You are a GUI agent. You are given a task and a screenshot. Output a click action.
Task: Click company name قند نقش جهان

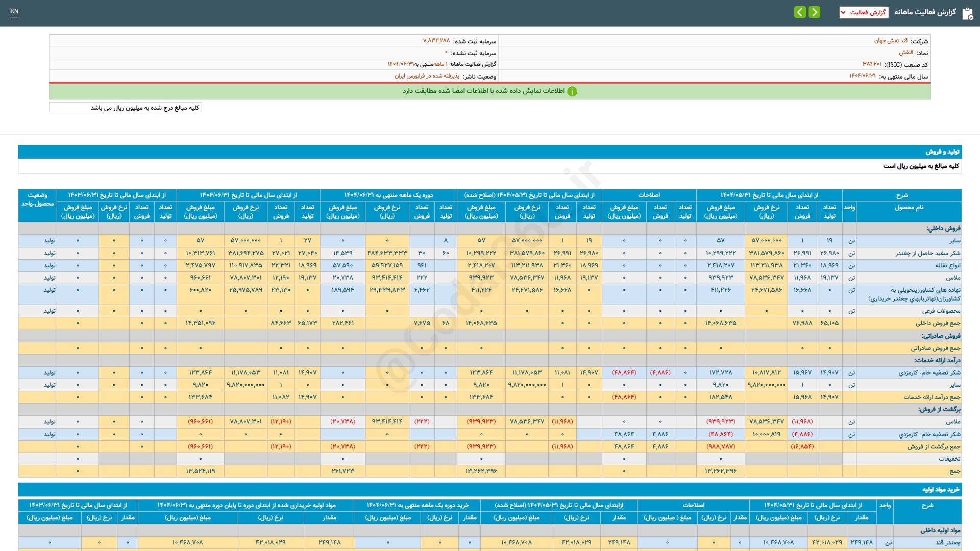click(x=891, y=41)
